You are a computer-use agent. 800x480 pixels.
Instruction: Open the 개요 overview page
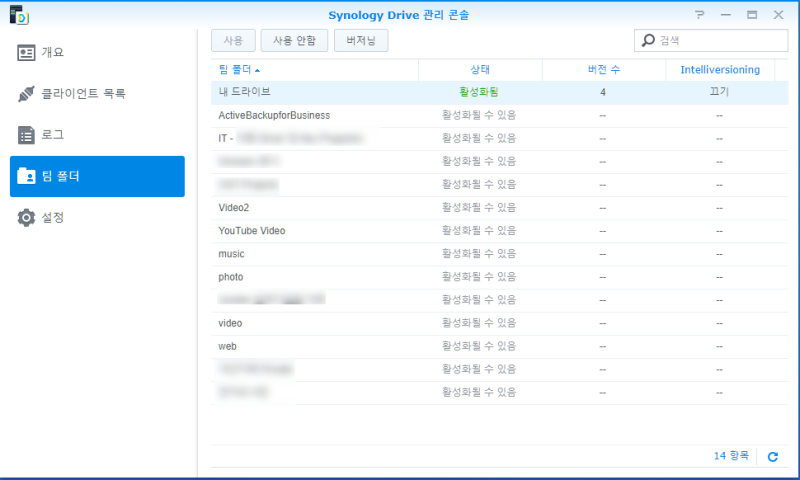97,53
